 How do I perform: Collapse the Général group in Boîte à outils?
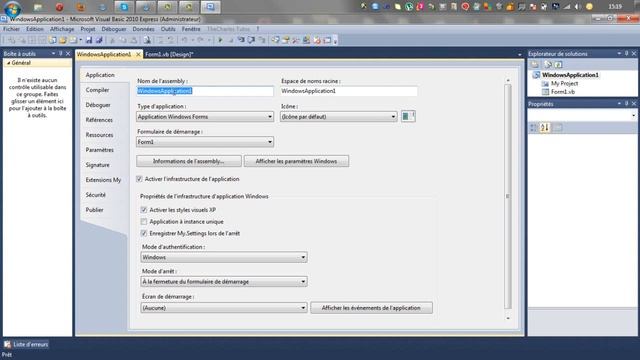(8, 63)
